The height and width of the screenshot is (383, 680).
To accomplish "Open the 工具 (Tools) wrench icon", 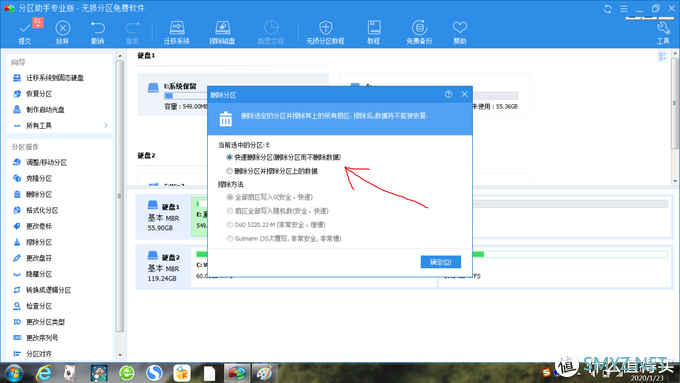I will coord(663,28).
